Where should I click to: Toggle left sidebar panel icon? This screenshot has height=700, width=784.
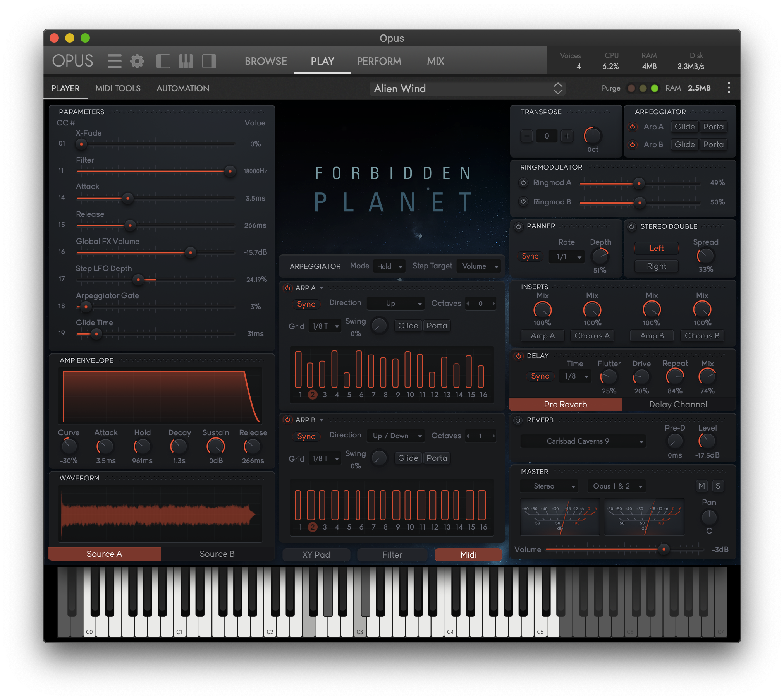(x=163, y=61)
